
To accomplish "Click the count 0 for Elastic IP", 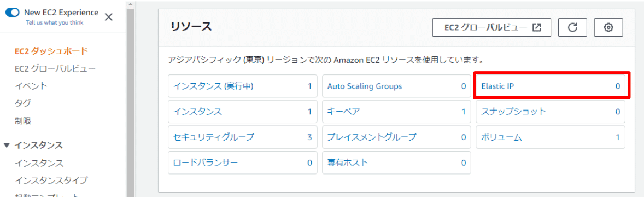I will tap(618, 86).
